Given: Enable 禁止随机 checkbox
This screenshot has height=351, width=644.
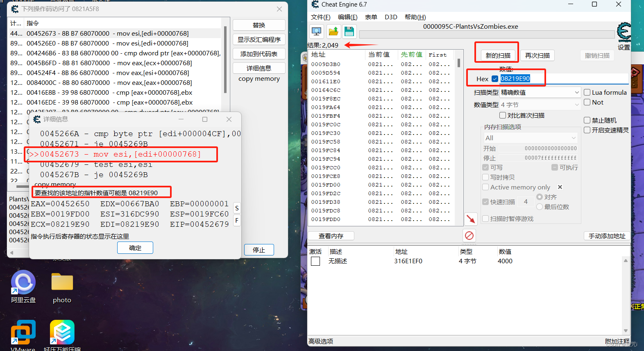Looking at the screenshot, I should click(587, 120).
